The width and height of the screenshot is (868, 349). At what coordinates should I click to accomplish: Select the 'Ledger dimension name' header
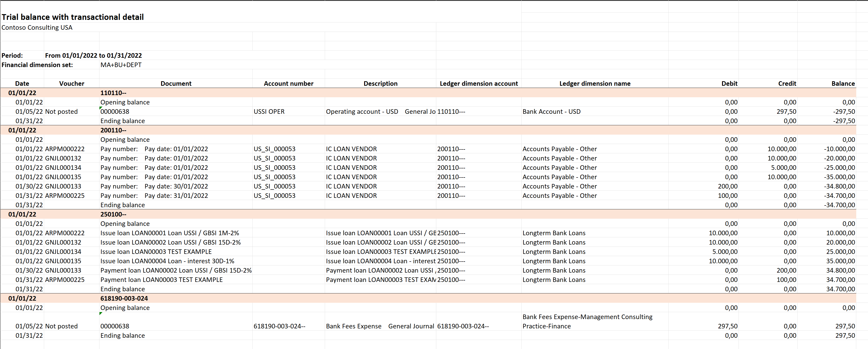pos(595,83)
